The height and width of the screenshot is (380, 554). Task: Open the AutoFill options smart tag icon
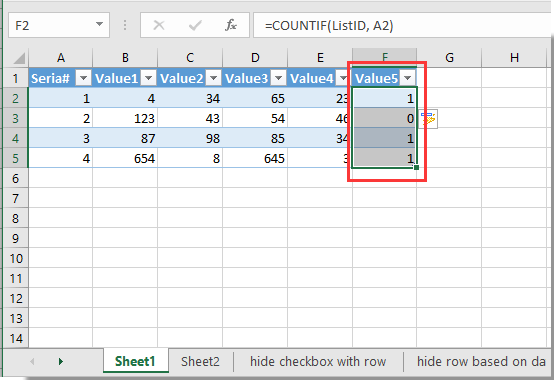tap(428, 119)
